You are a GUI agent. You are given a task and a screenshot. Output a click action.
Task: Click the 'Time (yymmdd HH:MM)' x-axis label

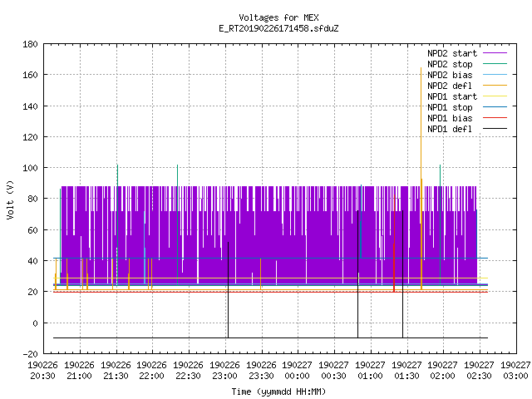point(278,392)
